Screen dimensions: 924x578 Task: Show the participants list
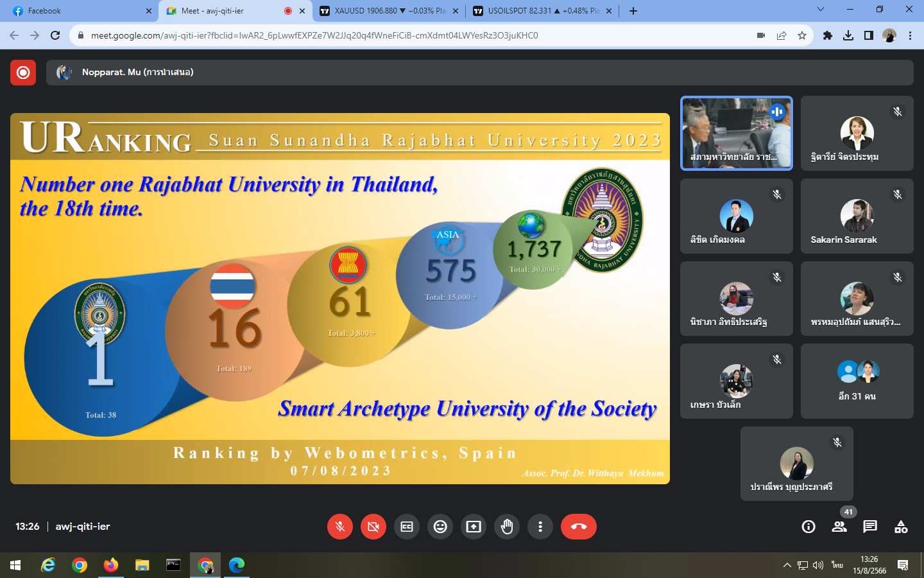click(839, 527)
